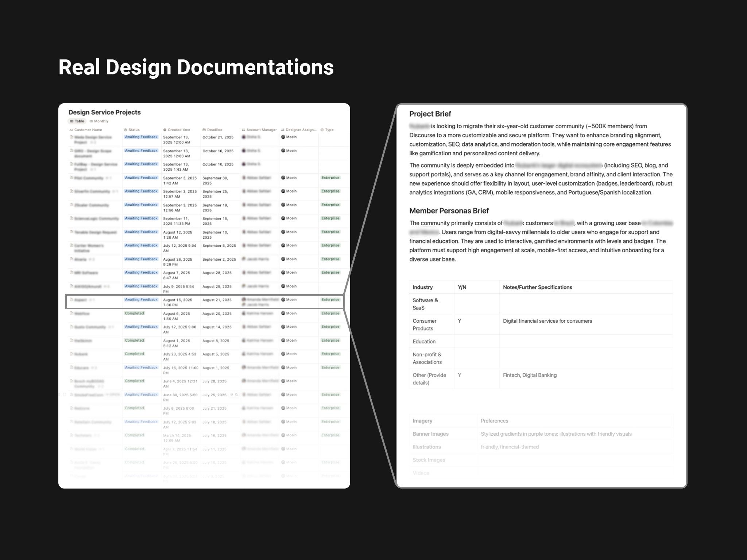Click page icon of October 21, 2025 row
Image resolution: width=747 pixels, height=560 pixels.
[71, 137]
